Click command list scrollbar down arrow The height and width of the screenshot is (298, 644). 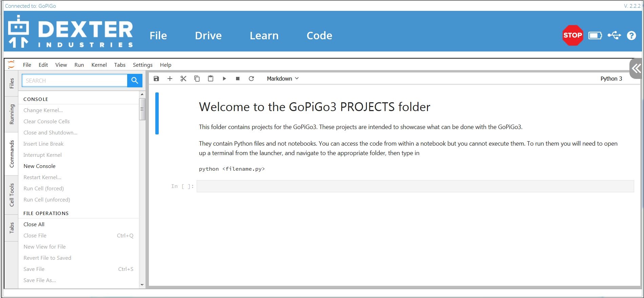(x=142, y=285)
